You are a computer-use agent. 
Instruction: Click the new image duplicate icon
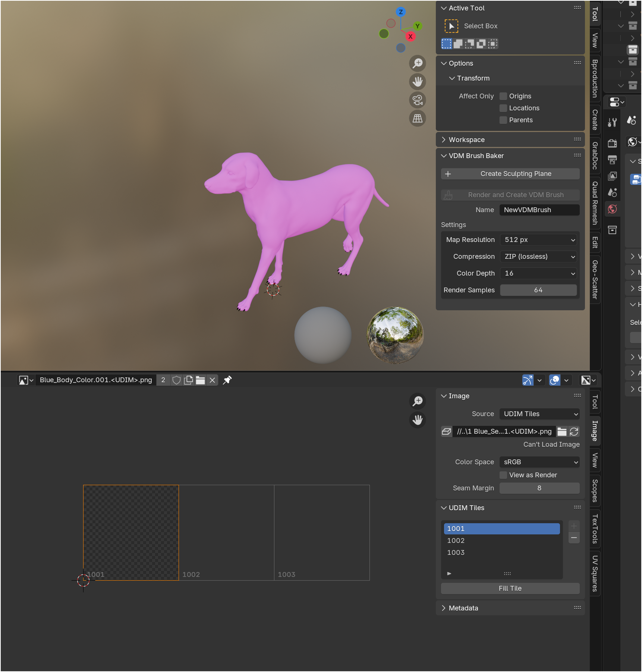(189, 380)
